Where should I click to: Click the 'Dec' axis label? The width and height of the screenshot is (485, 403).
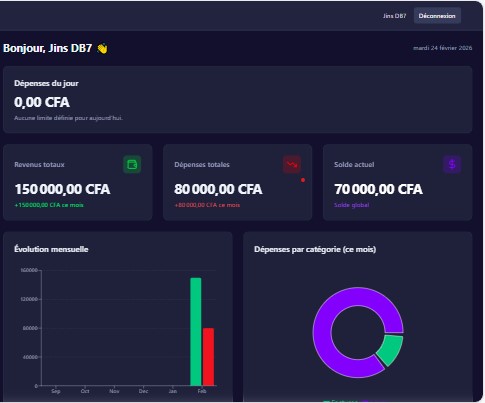[143, 391]
